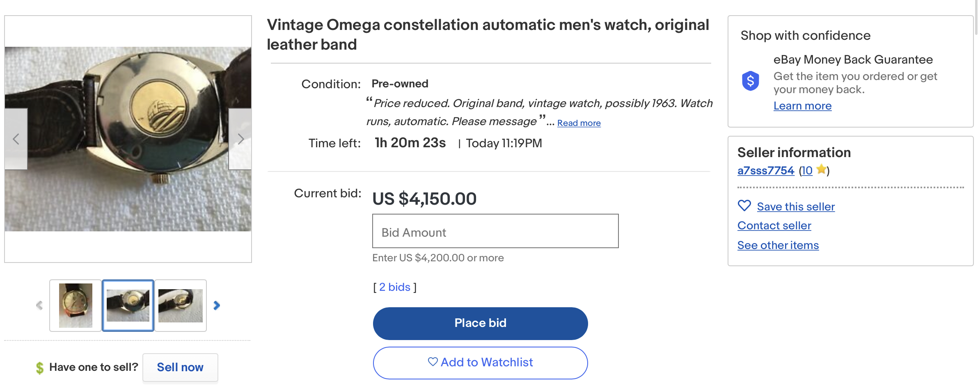Select the first watch face thumbnail
The image size is (980, 386).
tap(76, 306)
